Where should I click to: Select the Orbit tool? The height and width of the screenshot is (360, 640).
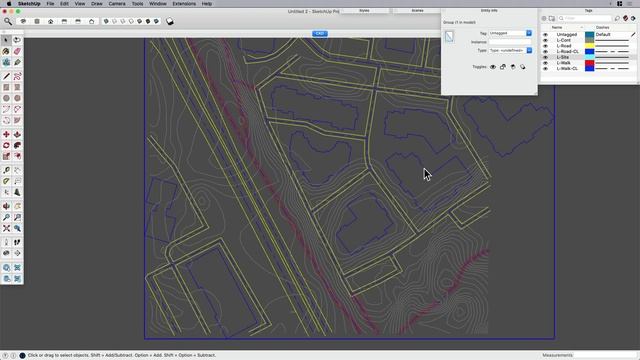coord(6,207)
